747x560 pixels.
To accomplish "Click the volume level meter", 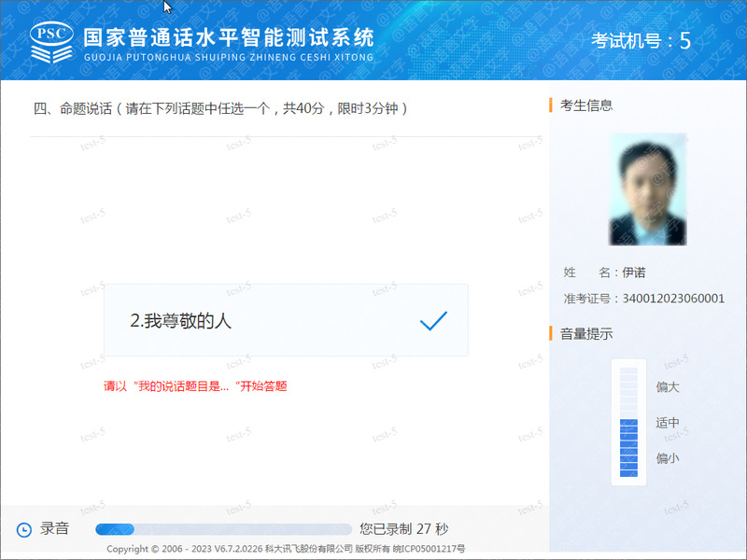I will [x=628, y=422].
